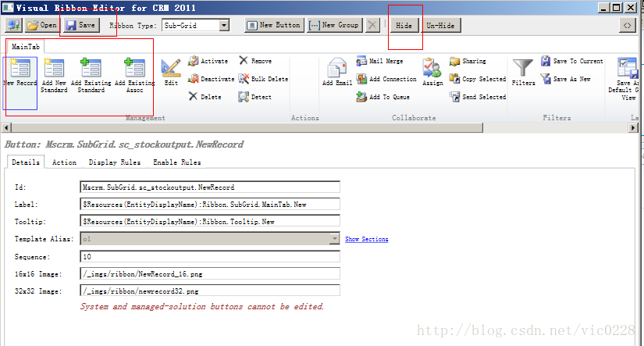
Task: Click into the 16x16 Image field
Action: pos(210,273)
